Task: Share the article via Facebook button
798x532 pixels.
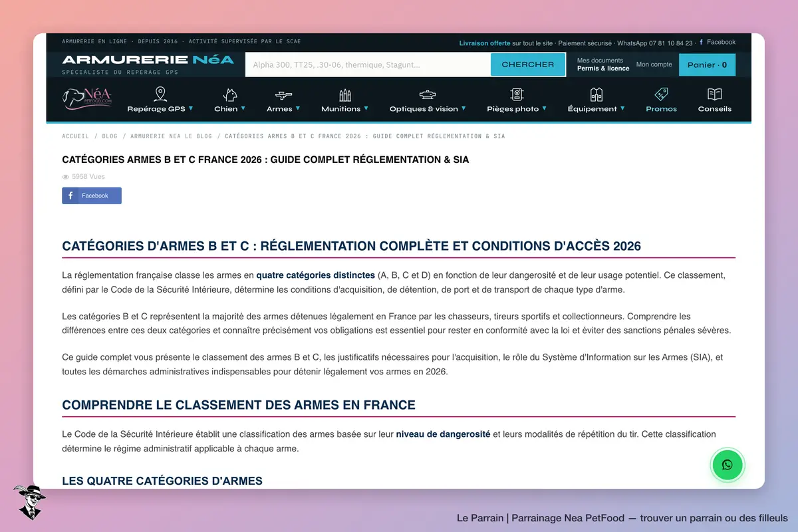Action: pyautogui.click(x=92, y=196)
